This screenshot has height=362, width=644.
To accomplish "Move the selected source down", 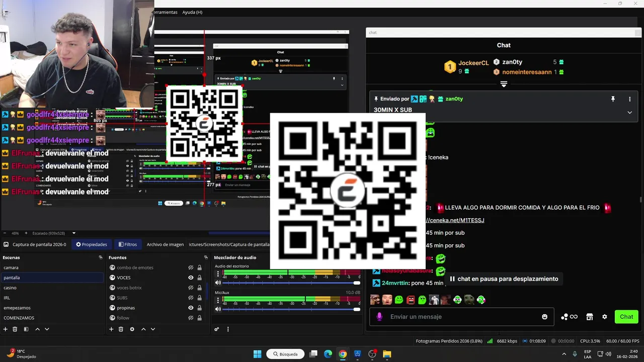I will (x=153, y=329).
